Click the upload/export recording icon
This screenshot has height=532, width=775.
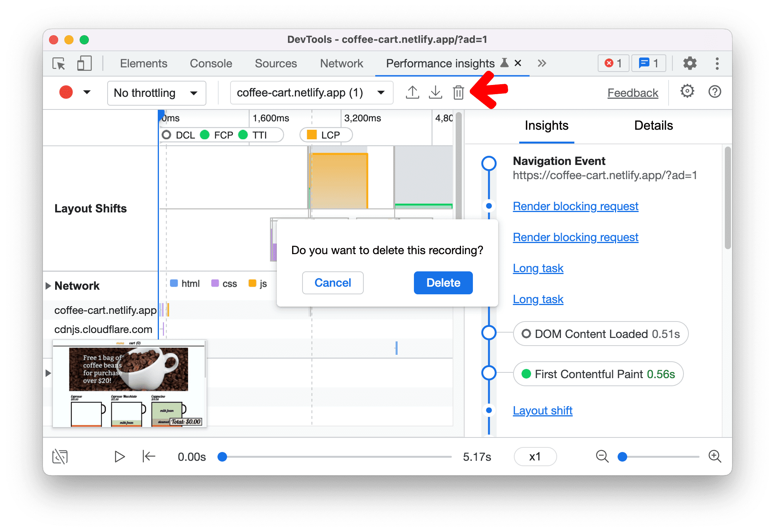pyautogui.click(x=412, y=92)
